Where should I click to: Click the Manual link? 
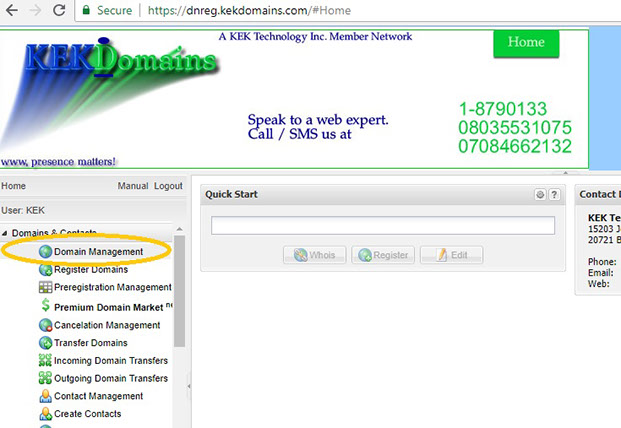pos(133,186)
